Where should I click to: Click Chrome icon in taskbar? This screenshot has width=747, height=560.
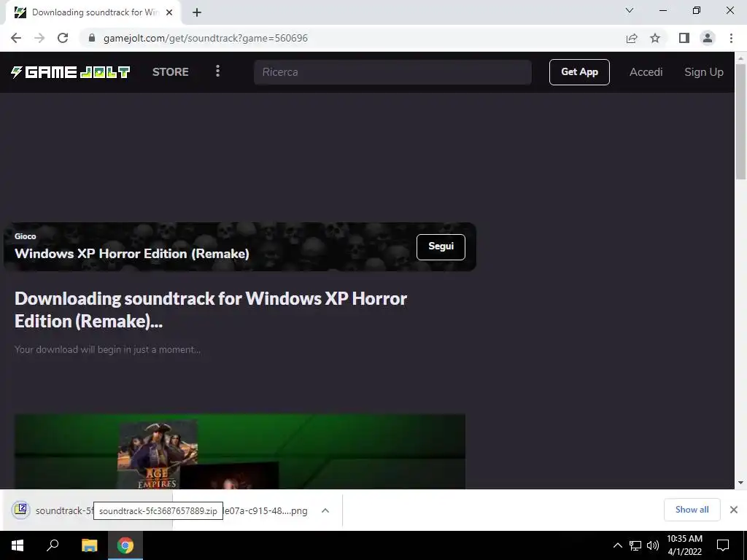click(125, 545)
